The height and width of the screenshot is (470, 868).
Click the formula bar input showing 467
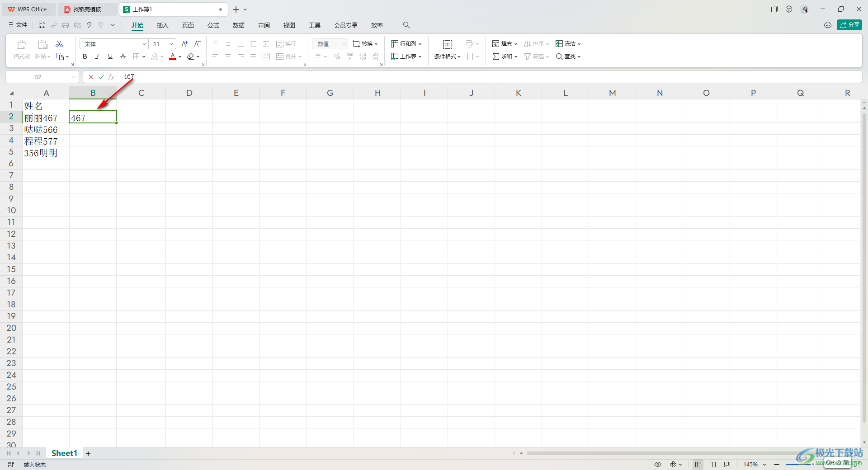[x=490, y=77]
